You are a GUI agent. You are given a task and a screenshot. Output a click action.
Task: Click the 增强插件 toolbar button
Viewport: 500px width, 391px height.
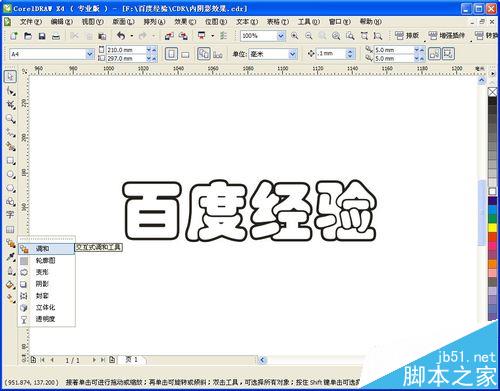coord(447,35)
